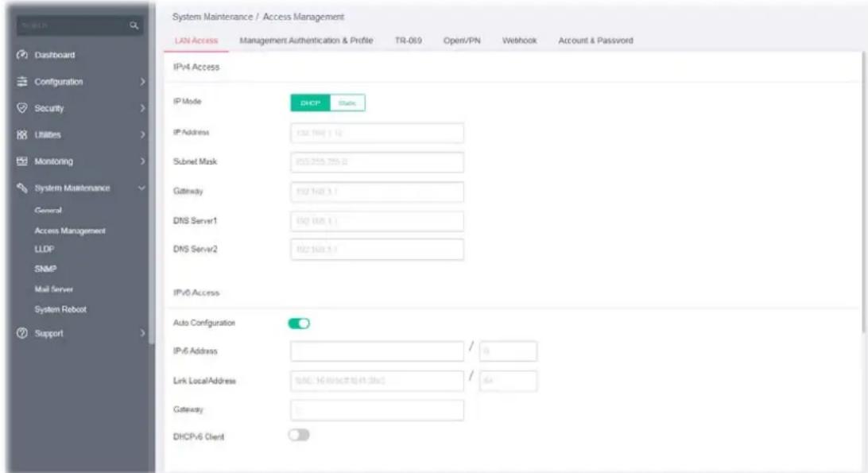
Task: Click the Utilities grid icon
Action: tap(22, 134)
